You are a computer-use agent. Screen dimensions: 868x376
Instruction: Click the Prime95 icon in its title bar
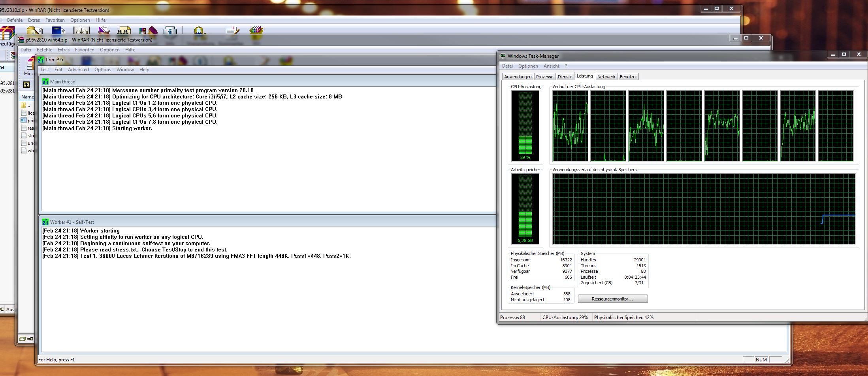tap(41, 60)
